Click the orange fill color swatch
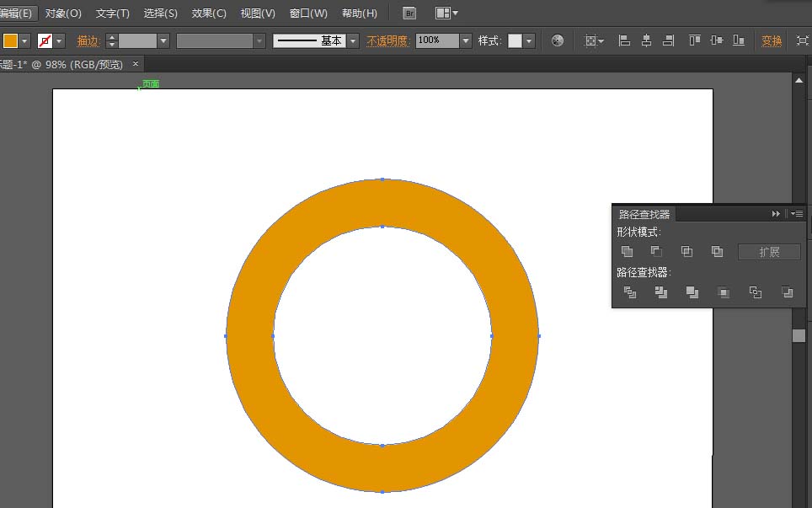 tap(10, 40)
